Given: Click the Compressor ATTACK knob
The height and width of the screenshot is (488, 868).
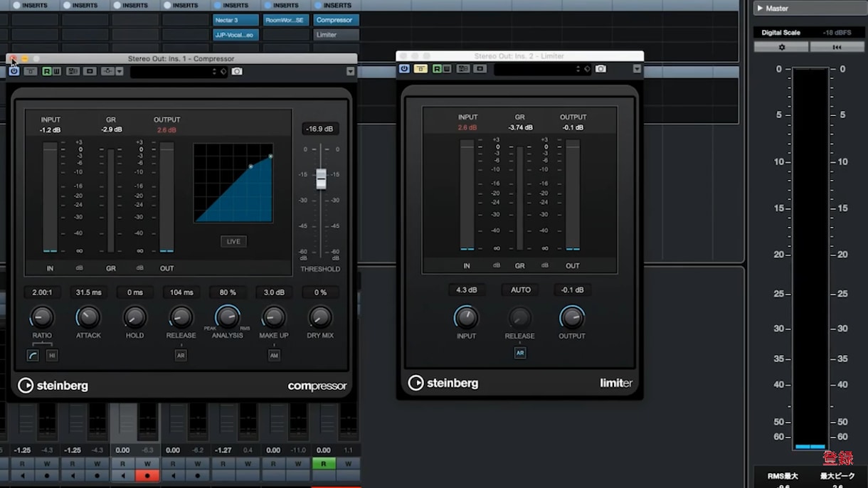Looking at the screenshot, I should (88, 317).
